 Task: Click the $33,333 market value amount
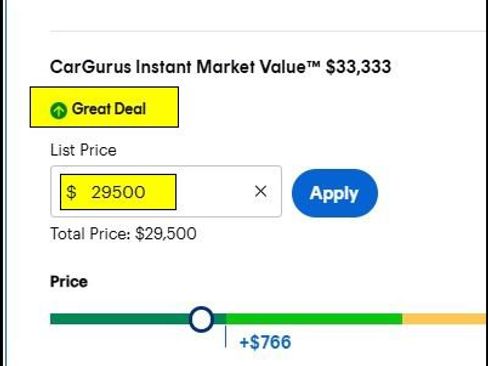coord(358,67)
